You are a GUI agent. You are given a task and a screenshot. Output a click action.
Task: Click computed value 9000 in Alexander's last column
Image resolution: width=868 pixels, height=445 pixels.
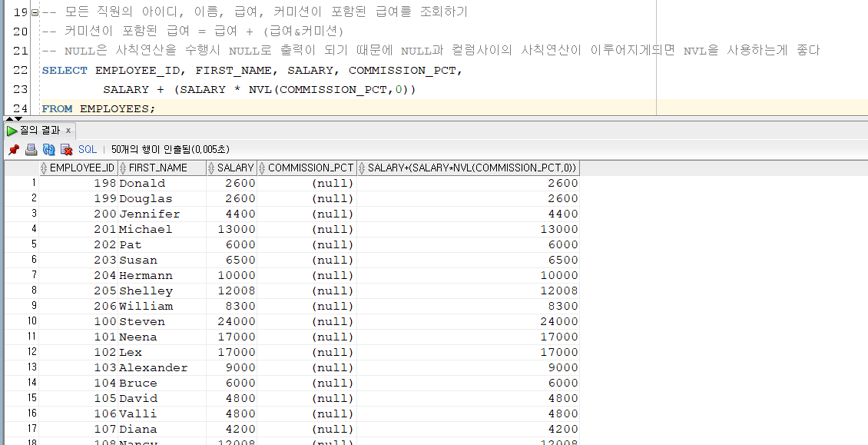468,367
